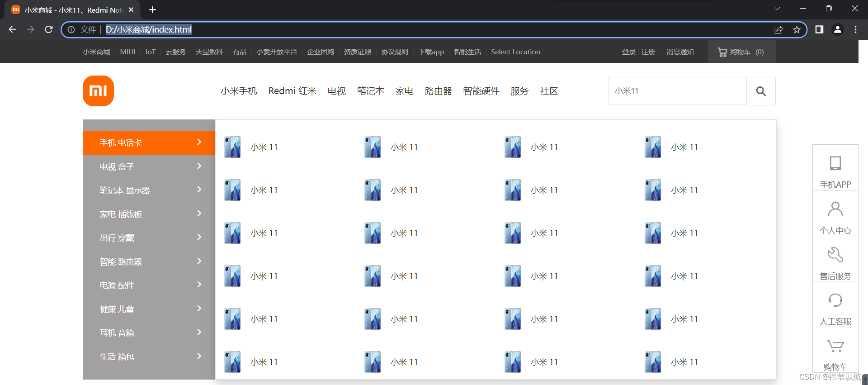Click the 登录 link
868x385 pixels.
point(629,52)
